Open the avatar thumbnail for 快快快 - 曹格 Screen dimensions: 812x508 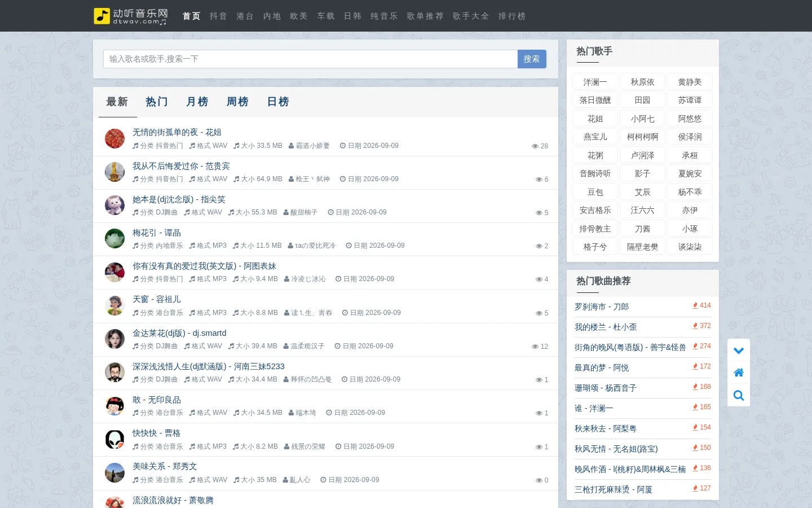[114, 439]
